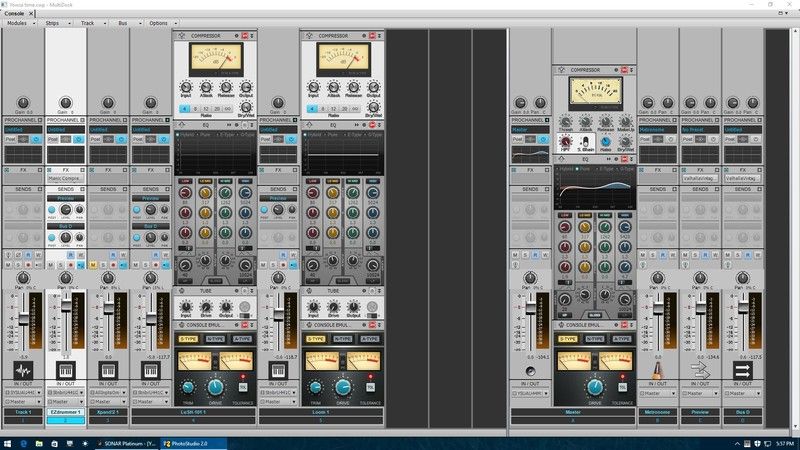Toggle the Master ProChannel power button

tap(543, 139)
